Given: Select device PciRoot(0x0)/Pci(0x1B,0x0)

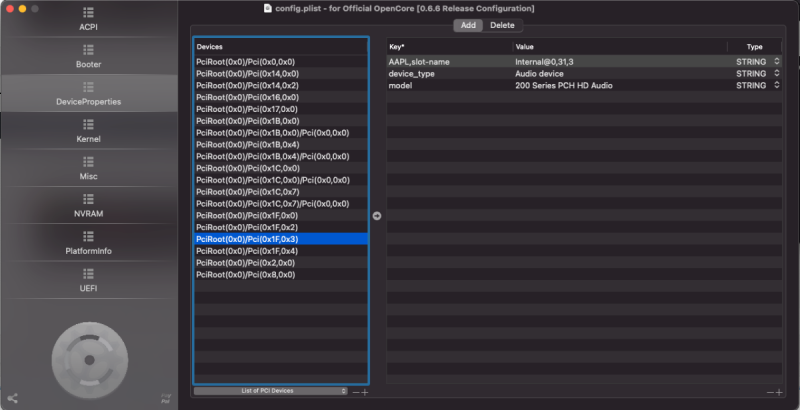Looking at the screenshot, I should [x=281, y=121].
